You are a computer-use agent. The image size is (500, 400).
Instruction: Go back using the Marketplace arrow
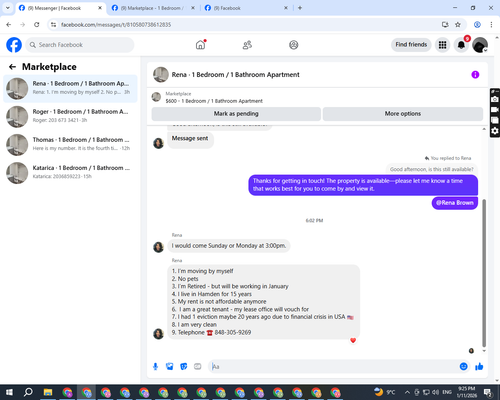click(x=12, y=67)
